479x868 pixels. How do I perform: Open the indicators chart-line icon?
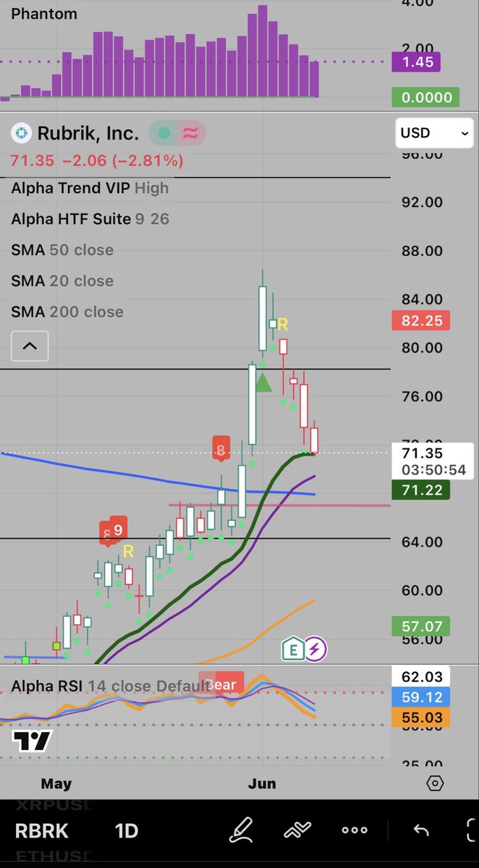tap(297, 830)
